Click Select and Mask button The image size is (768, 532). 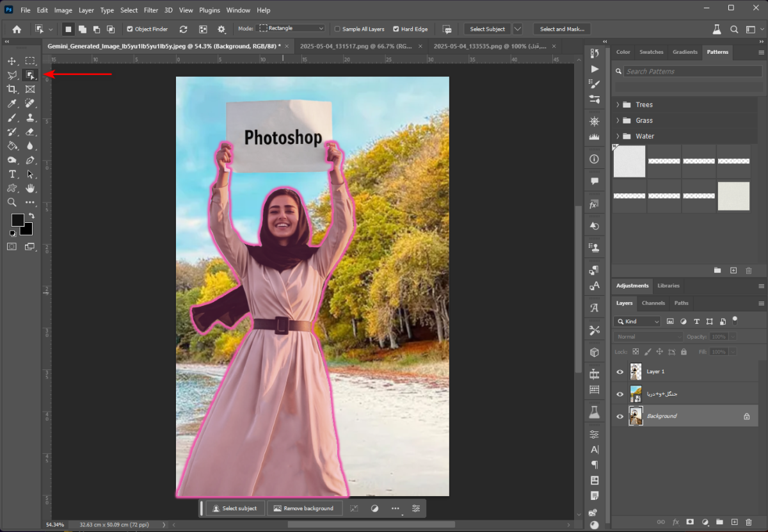point(561,29)
